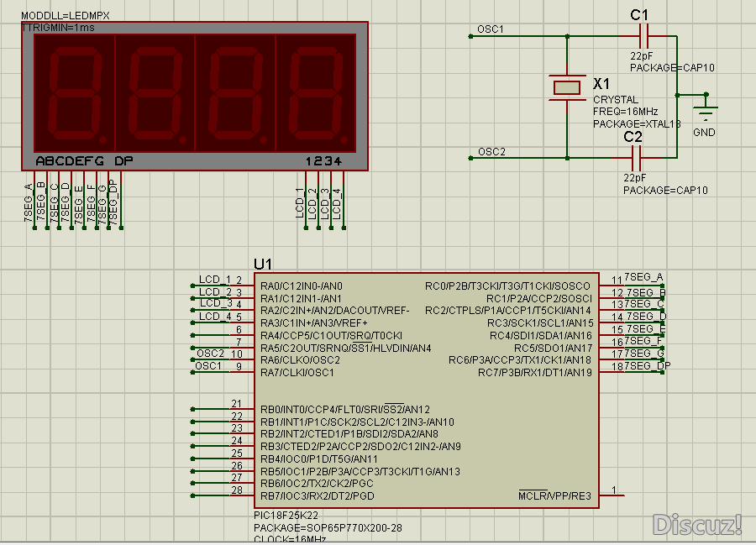Click the 7SEG_A net label at pin 11

tap(643, 277)
